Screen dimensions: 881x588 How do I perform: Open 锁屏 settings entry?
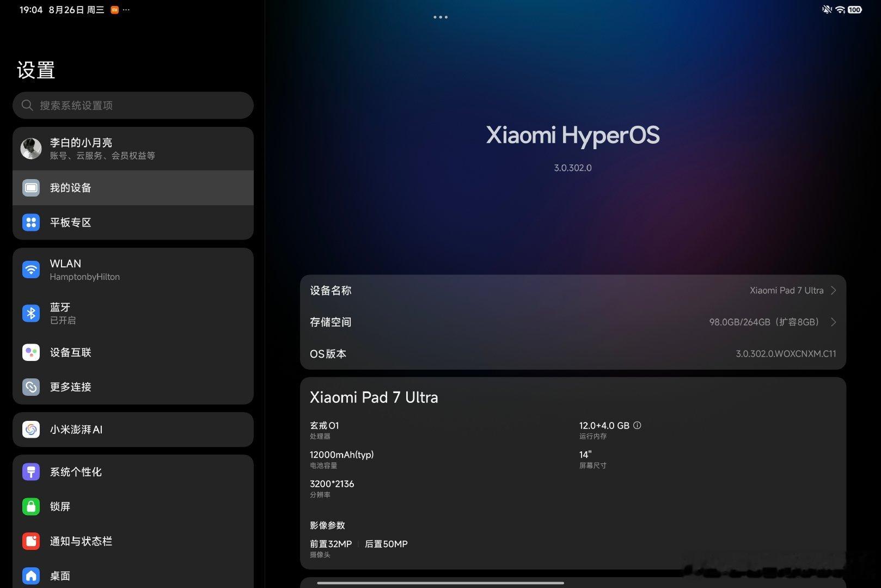click(133, 506)
